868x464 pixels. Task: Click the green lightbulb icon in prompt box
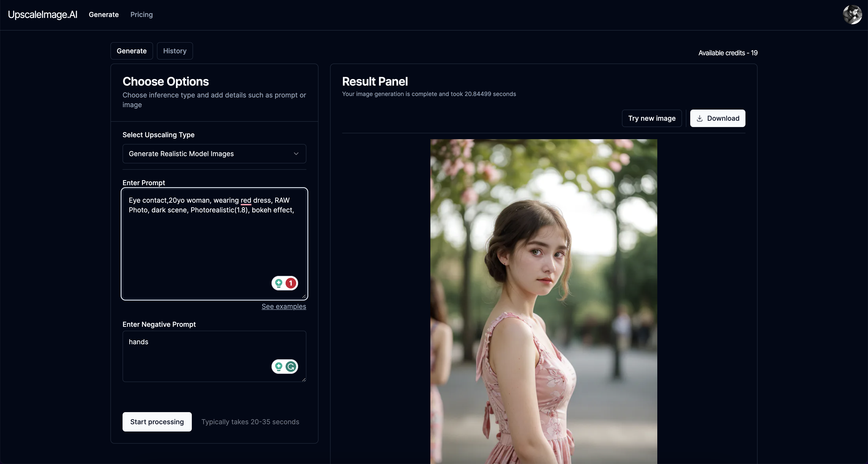(279, 283)
